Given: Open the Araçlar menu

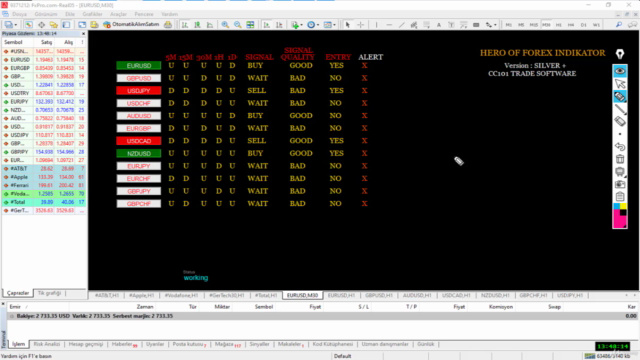Looking at the screenshot, I should point(118,14).
